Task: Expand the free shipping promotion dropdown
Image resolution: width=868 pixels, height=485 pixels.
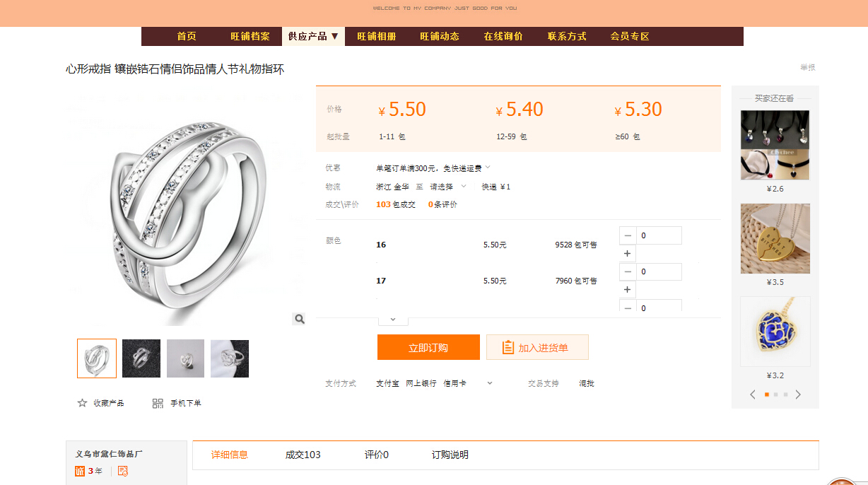Action: click(x=488, y=168)
